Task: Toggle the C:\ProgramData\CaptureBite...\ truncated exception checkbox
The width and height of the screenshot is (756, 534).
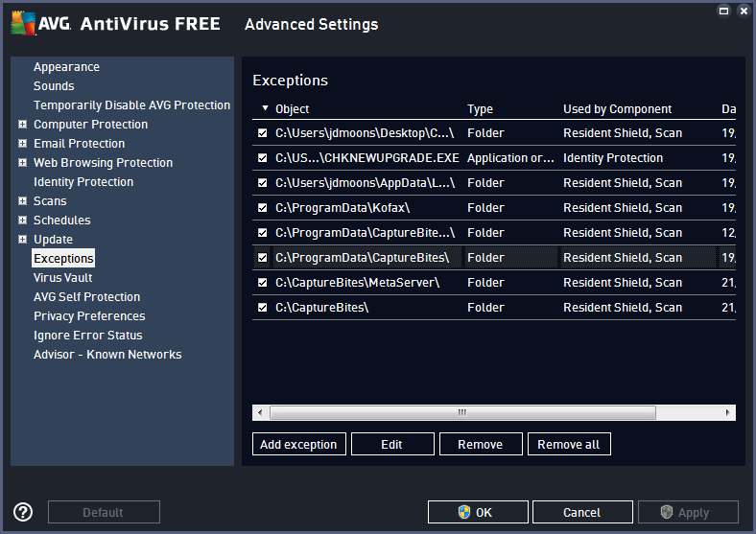Action: click(x=262, y=233)
